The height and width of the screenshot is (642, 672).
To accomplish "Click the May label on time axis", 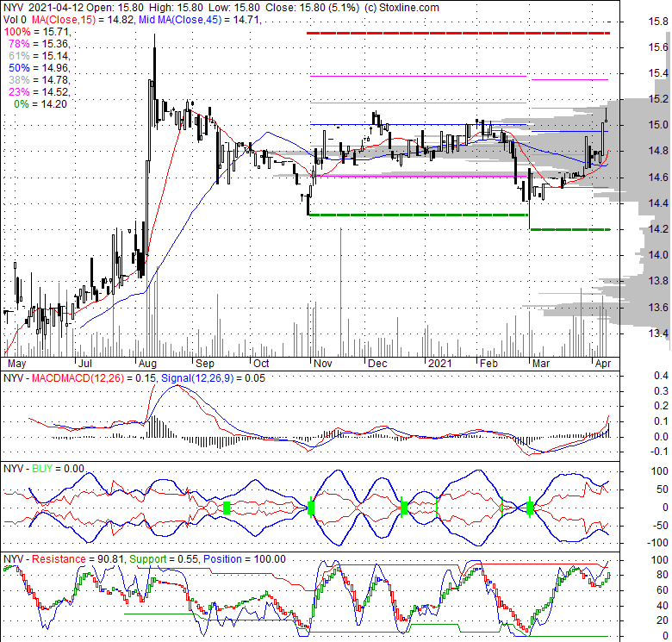I will coord(16,364).
